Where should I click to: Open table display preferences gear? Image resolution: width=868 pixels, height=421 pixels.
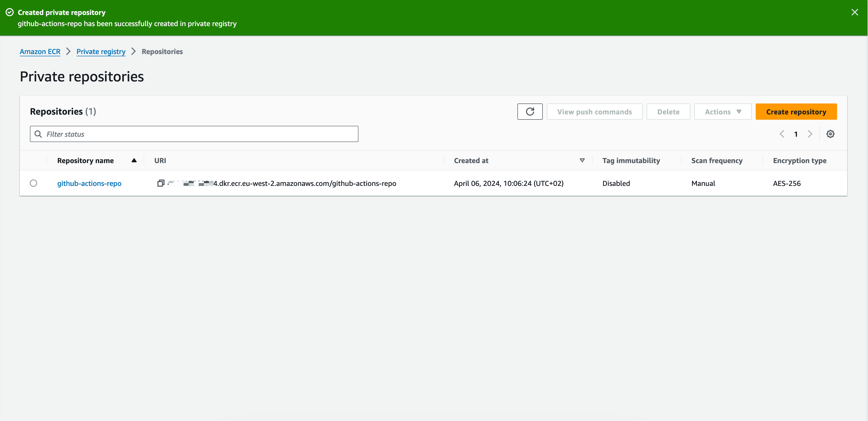[x=830, y=134]
